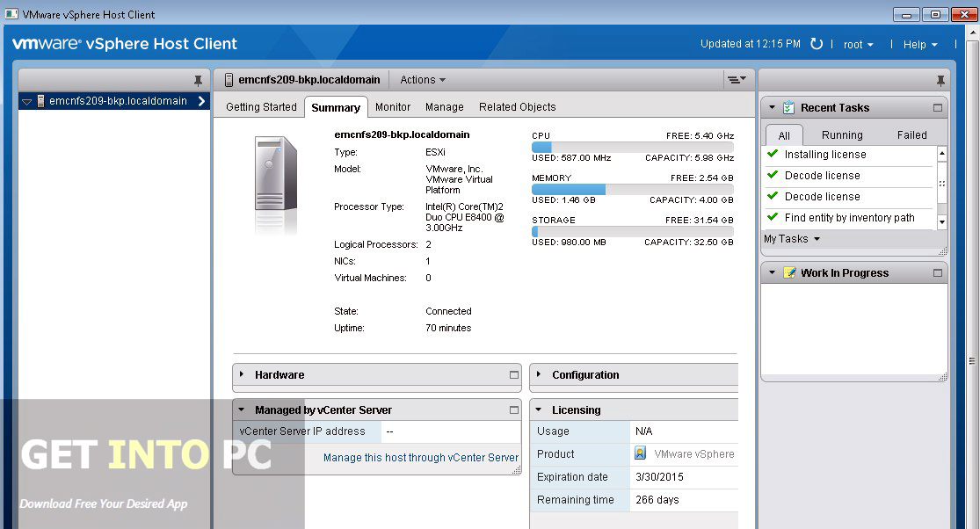This screenshot has width=980, height=529.
Task: Click the Recent Tasks clipboard icon
Action: pyautogui.click(x=788, y=107)
